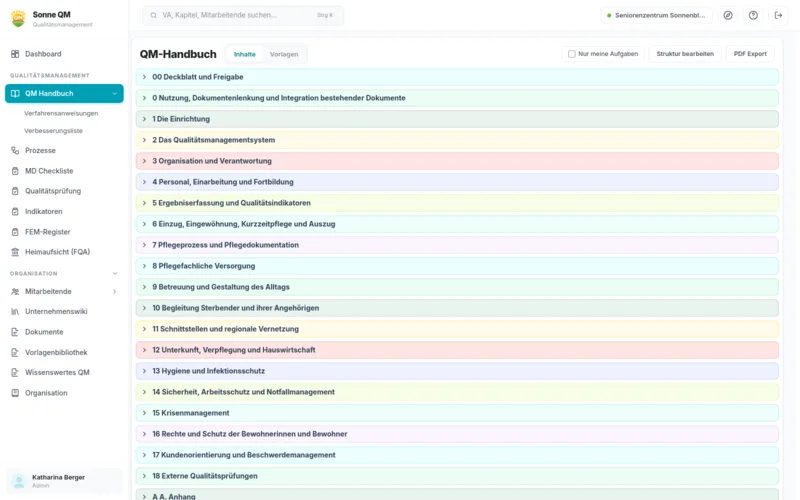The height and width of the screenshot is (500, 800).
Task: Click the Sonne QM sun logo
Action: (18, 19)
